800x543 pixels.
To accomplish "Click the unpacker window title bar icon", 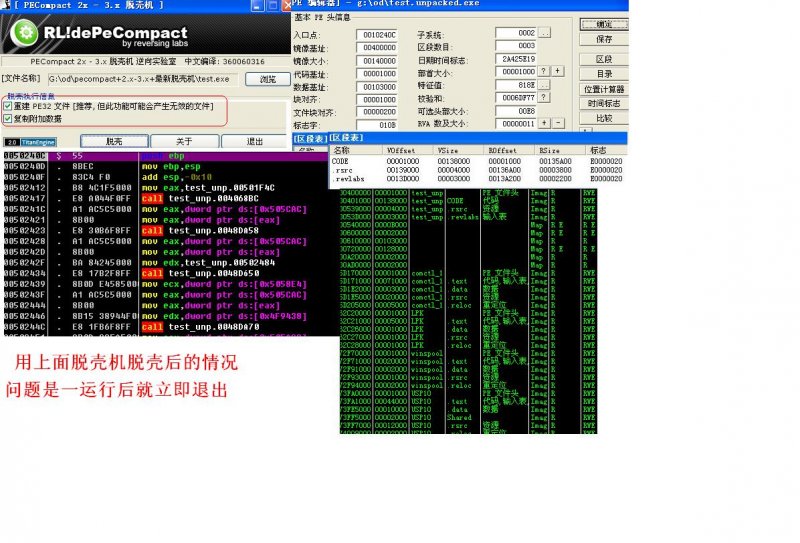I will 5,5.
